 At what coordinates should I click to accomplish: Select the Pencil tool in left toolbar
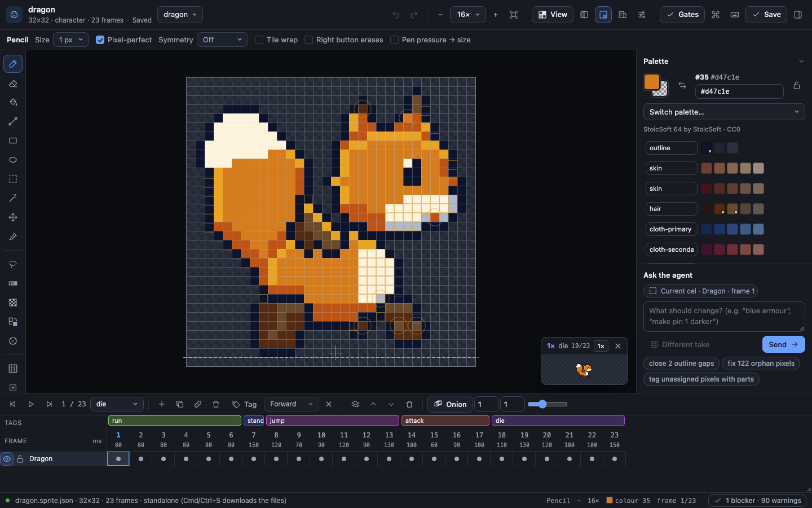click(13, 64)
